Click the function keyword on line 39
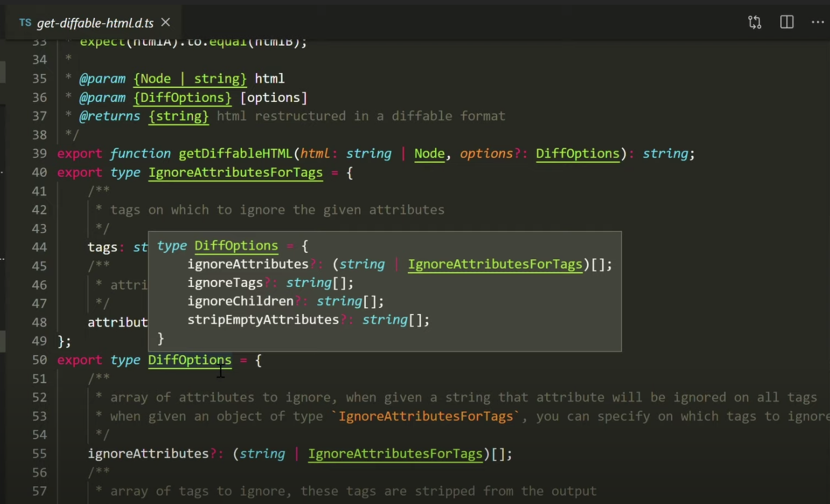The image size is (830, 504). (141, 154)
